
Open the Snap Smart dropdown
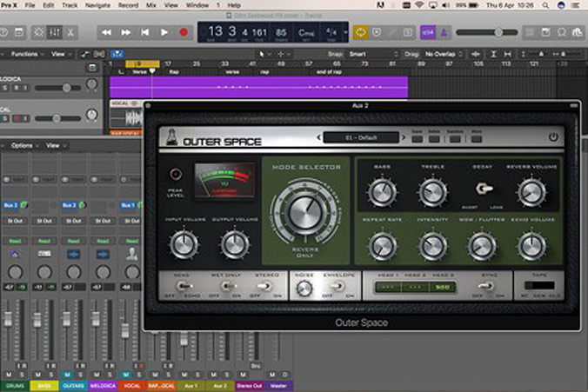tap(373, 55)
